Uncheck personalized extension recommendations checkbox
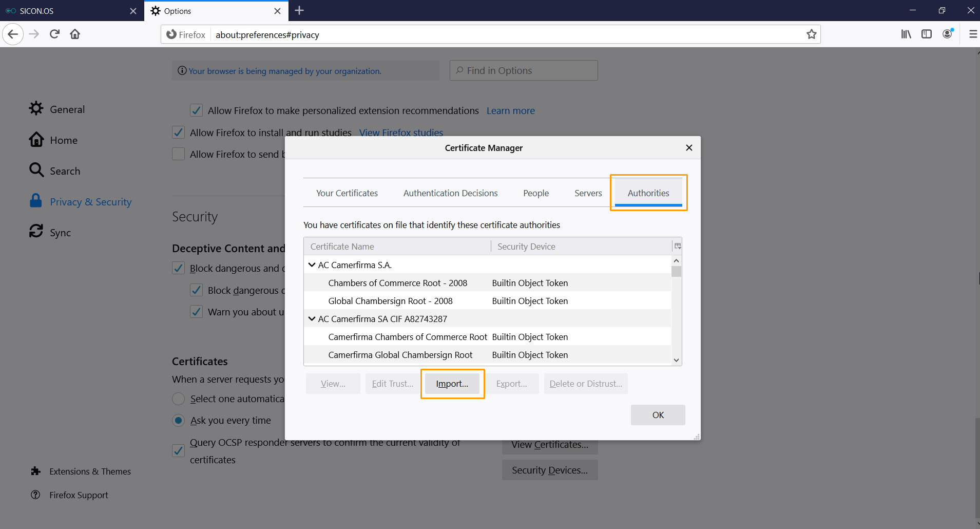This screenshot has width=980, height=529. click(x=196, y=110)
